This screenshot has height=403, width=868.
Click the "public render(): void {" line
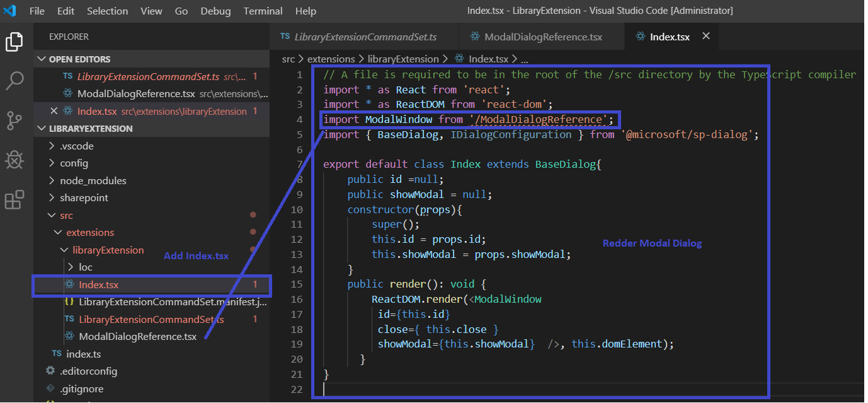[x=417, y=284]
